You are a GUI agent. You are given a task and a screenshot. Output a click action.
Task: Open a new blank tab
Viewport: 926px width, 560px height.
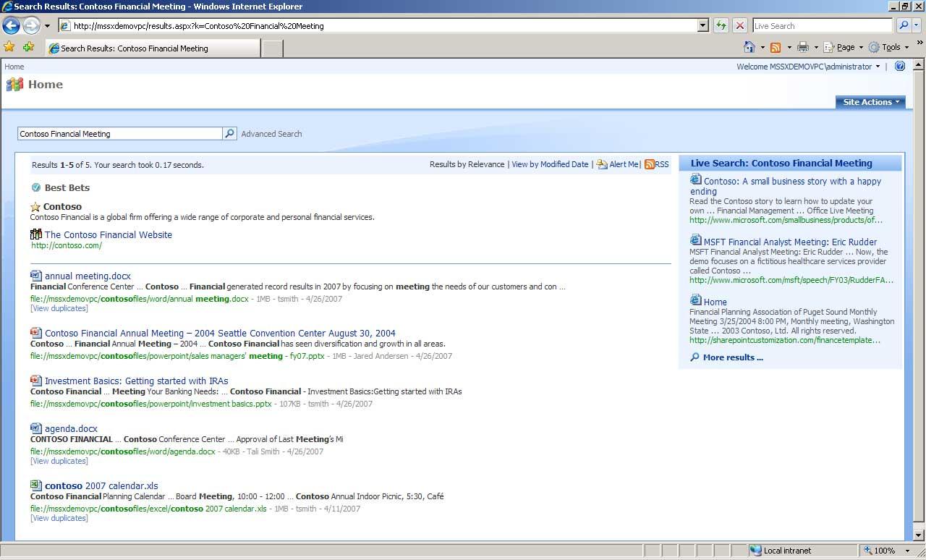pyautogui.click(x=272, y=48)
